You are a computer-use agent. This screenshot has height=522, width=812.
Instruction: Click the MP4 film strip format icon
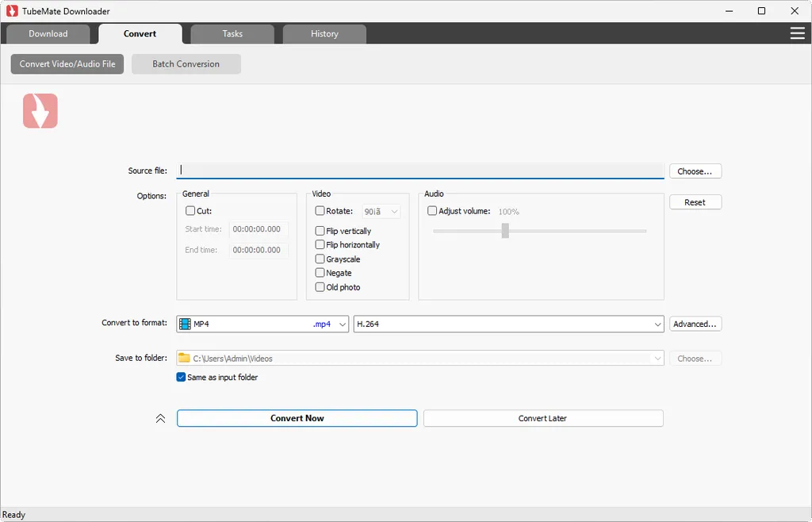pos(185,324)
